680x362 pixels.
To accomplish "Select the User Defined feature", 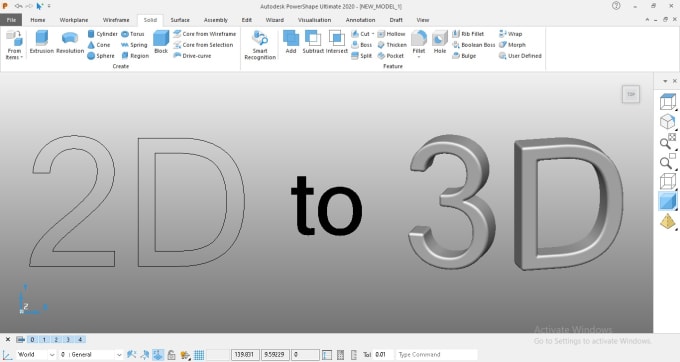I will [520, 56].
